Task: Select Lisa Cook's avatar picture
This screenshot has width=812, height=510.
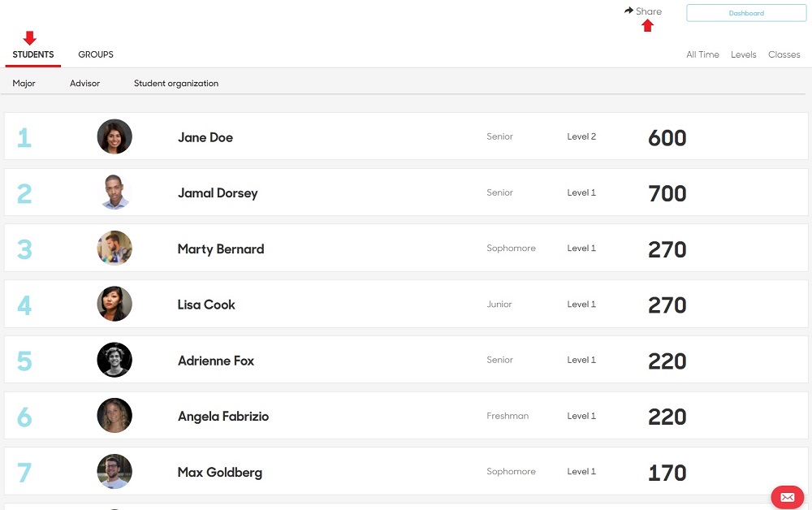Action: point(114,304)
